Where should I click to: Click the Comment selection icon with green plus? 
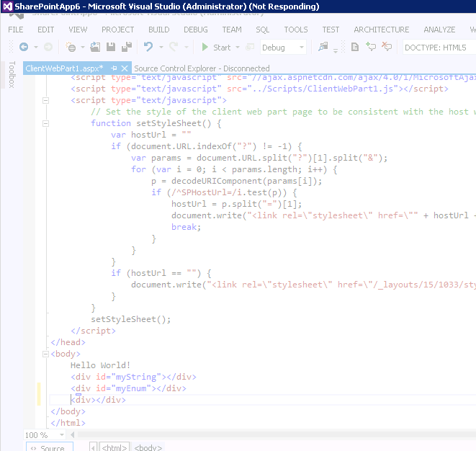pos(371,47)
